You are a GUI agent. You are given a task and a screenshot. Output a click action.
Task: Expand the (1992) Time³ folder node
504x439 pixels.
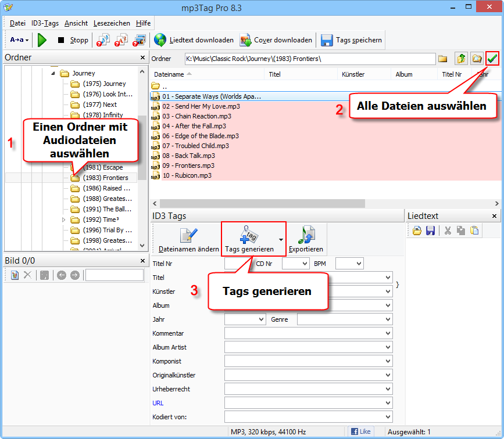(x=64, y=219)
